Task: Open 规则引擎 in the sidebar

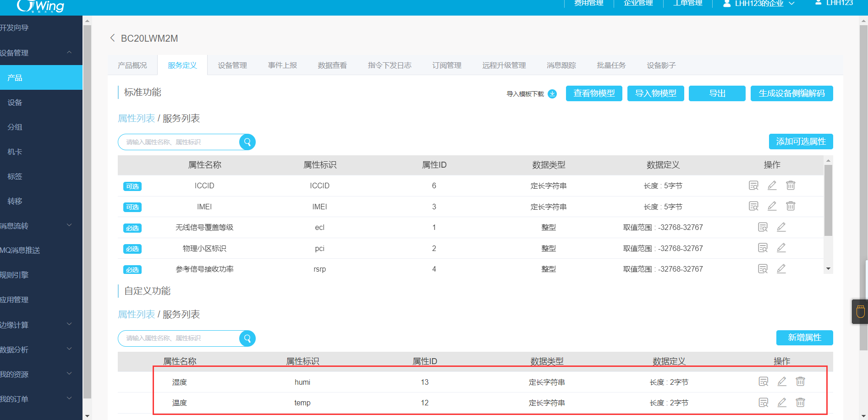Action: point(14,275)
